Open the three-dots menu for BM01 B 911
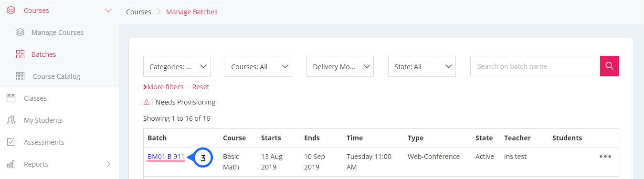This screenshot has height=179, width=644. (605, 157)
